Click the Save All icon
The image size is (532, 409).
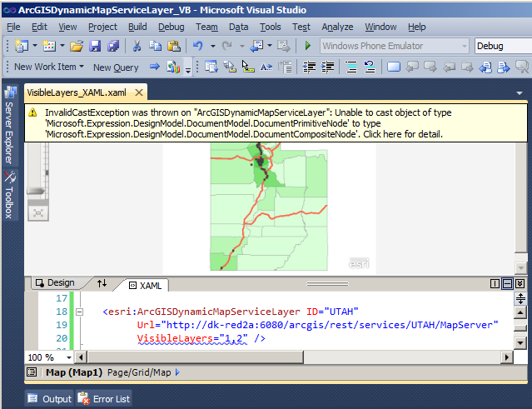(x=113, y=46)
